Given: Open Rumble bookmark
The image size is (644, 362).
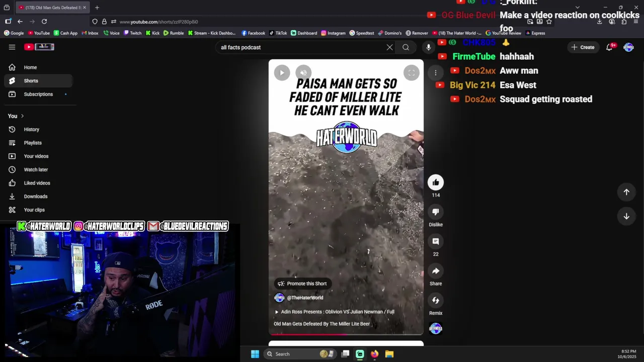Looking at the screenshot, I should 174,33.
